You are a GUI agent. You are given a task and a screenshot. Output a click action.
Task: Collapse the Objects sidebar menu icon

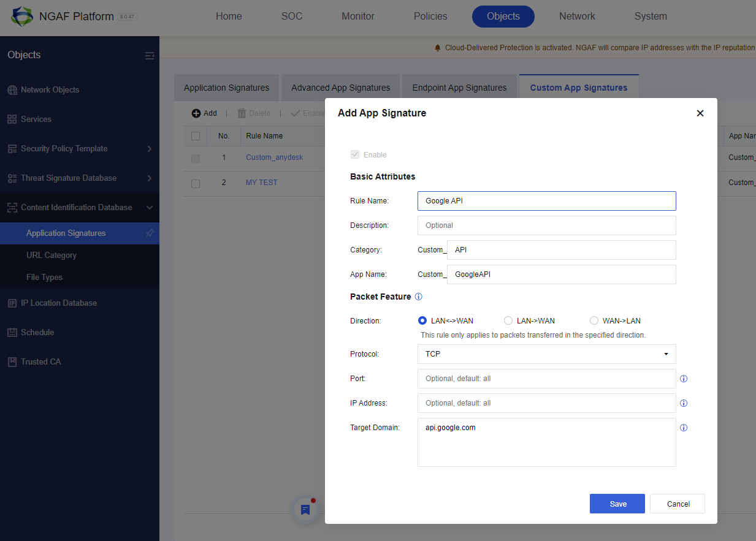[150, 56]
